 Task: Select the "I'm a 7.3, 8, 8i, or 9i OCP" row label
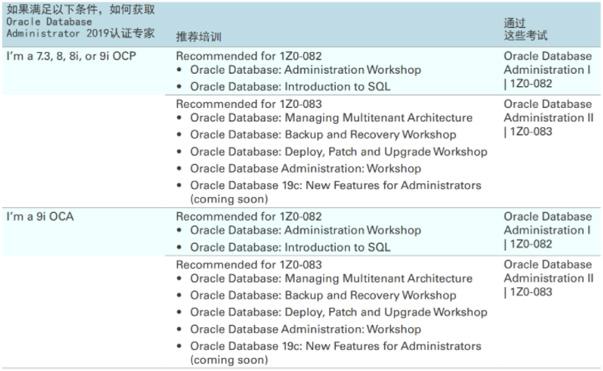(x=71, y=56)
